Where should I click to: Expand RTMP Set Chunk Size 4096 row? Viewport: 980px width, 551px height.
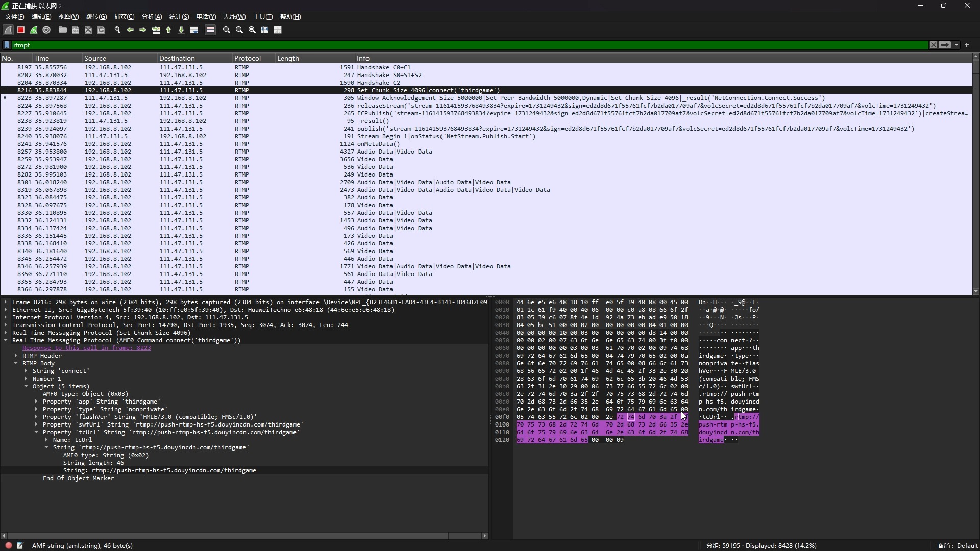click(x=6, y=333)
